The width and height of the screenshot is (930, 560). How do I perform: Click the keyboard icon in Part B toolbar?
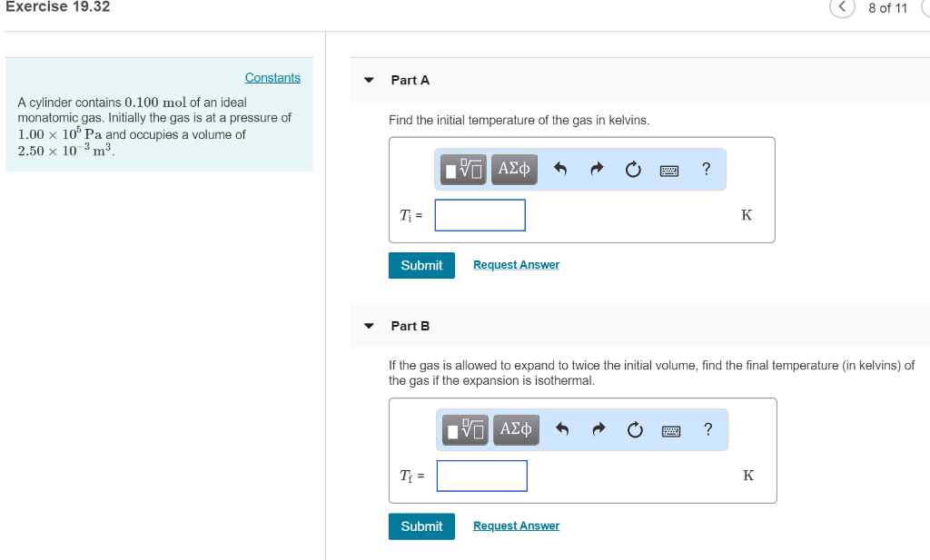[671, 429]
